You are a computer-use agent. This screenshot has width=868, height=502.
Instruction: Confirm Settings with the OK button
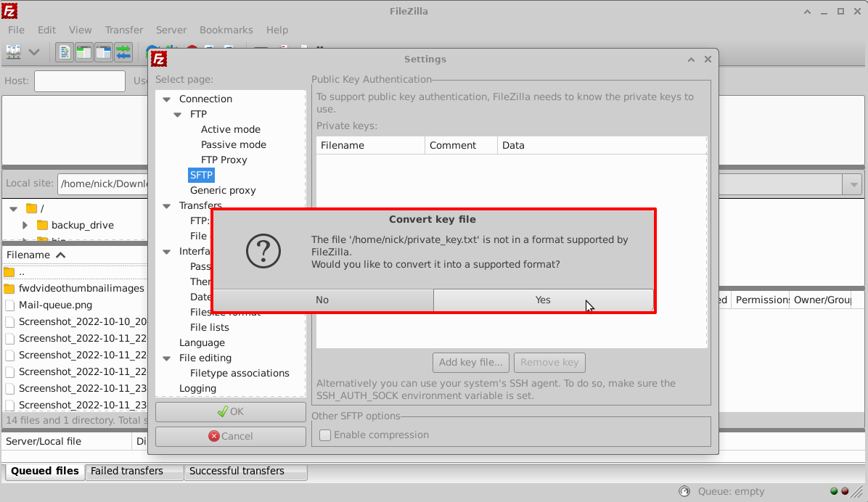tap(231, 412)
